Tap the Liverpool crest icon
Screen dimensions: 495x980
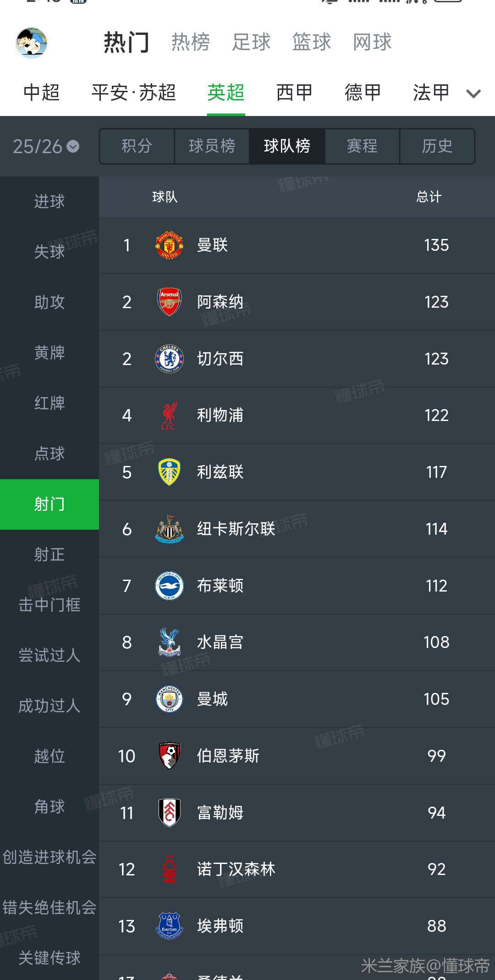click(169, 415)
